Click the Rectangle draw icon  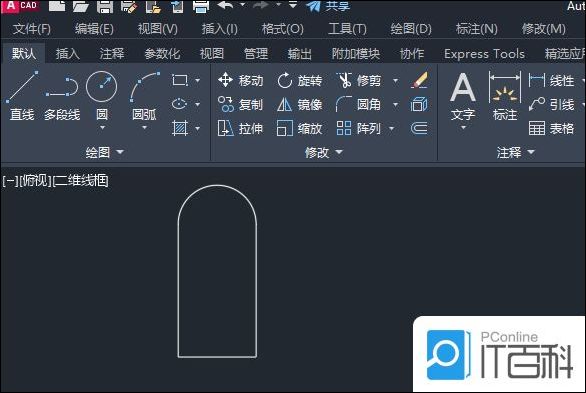point(180,80)
